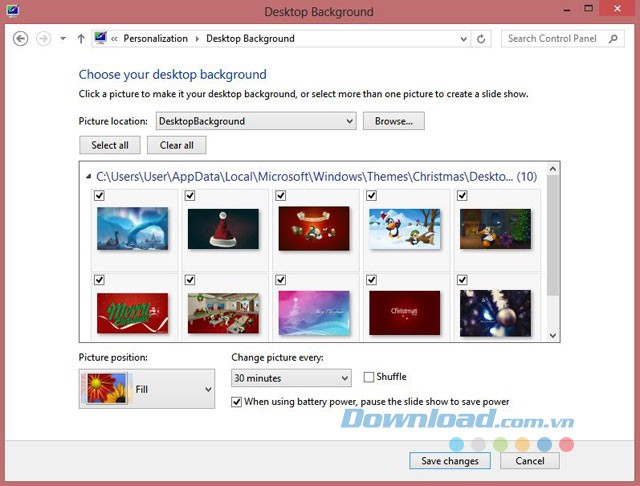Click the Control Panel icon in address bar
640x486 pixels.
(100, 39)
